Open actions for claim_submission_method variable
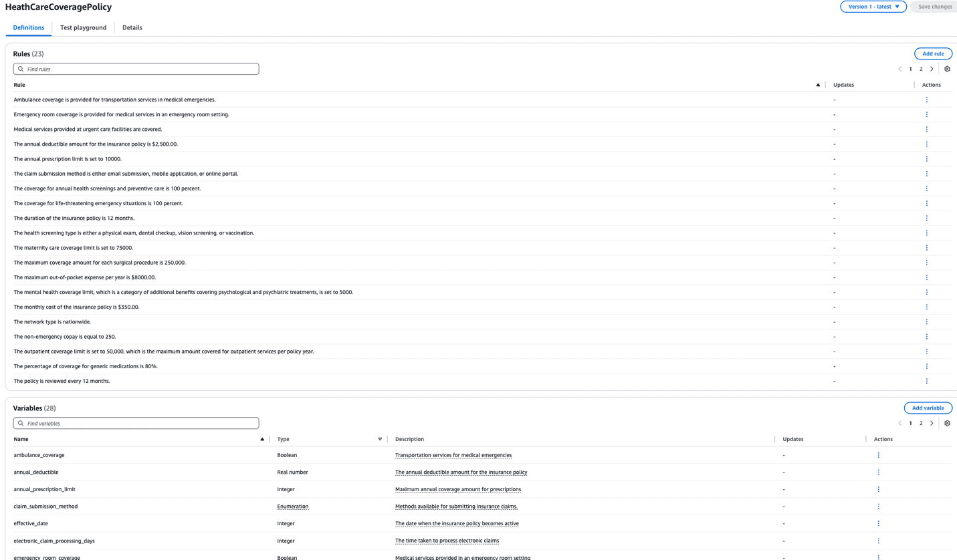This screenshot has height=560, width=957. pyautogui.click(x=879, y=506)
